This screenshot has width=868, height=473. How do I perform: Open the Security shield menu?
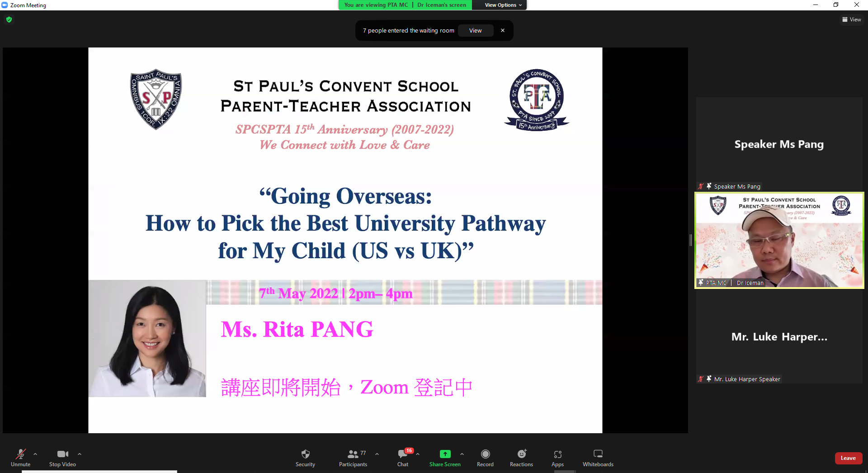click(305, 457)
